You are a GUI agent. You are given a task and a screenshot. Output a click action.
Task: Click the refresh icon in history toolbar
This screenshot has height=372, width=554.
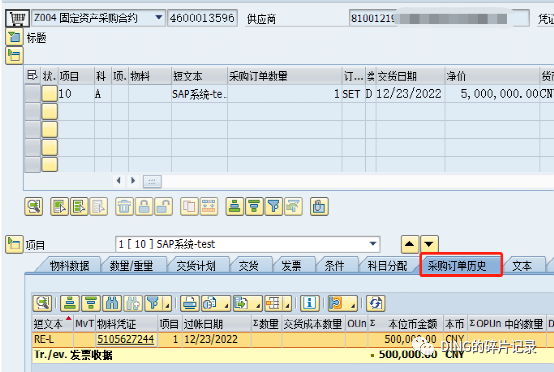click(375, 303)
